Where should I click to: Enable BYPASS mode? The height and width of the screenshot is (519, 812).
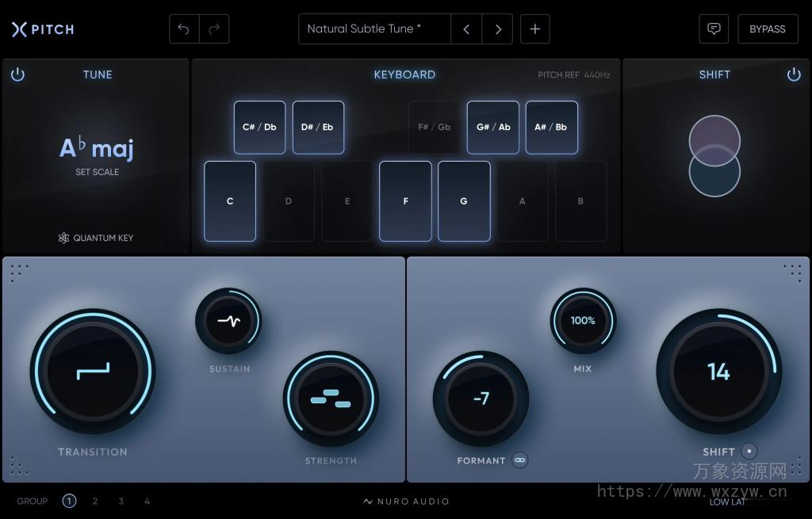tap(767, 29)
